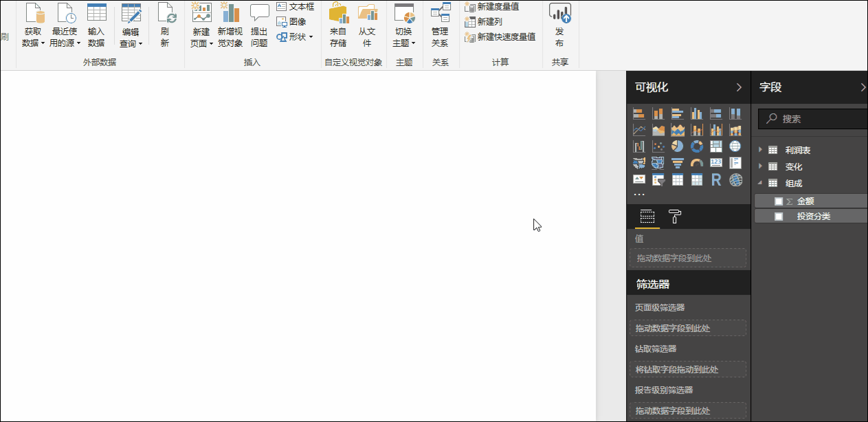
Task: Click 提出问题 ask a question
Action: pos(259,25)
